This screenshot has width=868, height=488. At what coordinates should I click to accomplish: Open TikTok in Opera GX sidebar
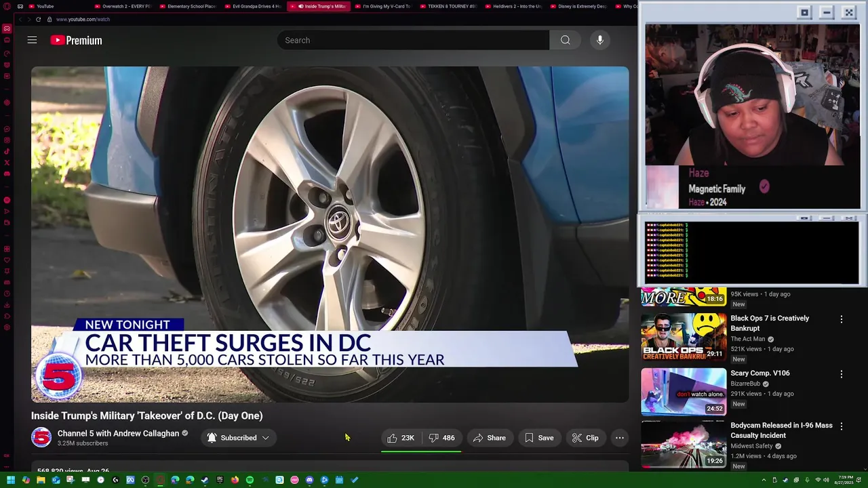point(7,151)
